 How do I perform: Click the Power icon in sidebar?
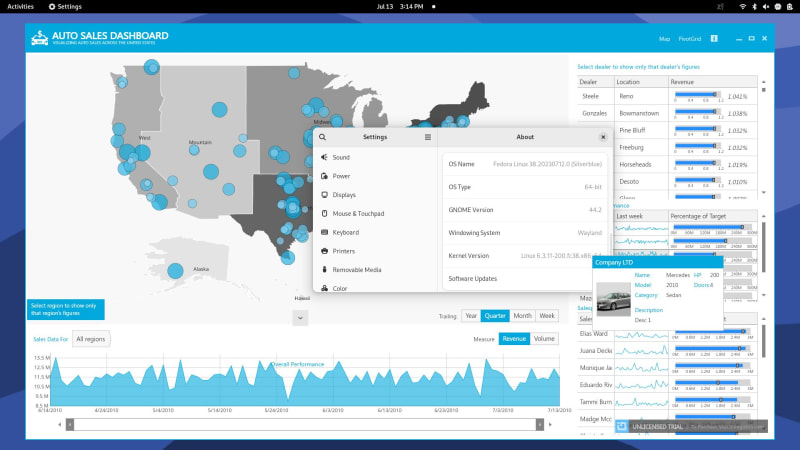324,176
